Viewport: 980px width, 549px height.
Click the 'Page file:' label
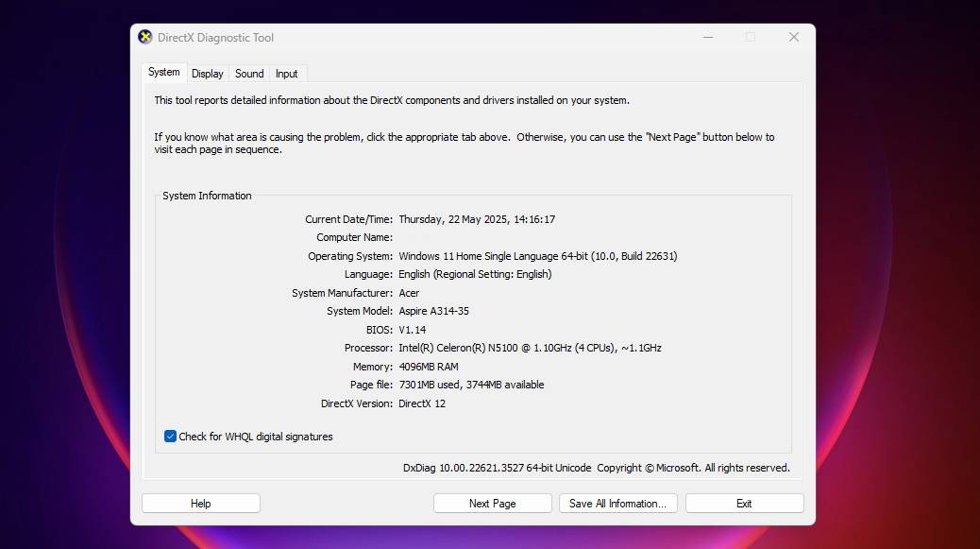371,386
